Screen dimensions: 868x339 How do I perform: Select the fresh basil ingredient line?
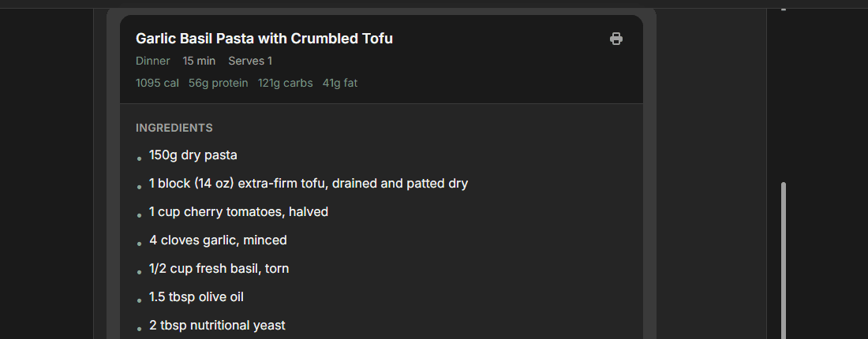219,269
